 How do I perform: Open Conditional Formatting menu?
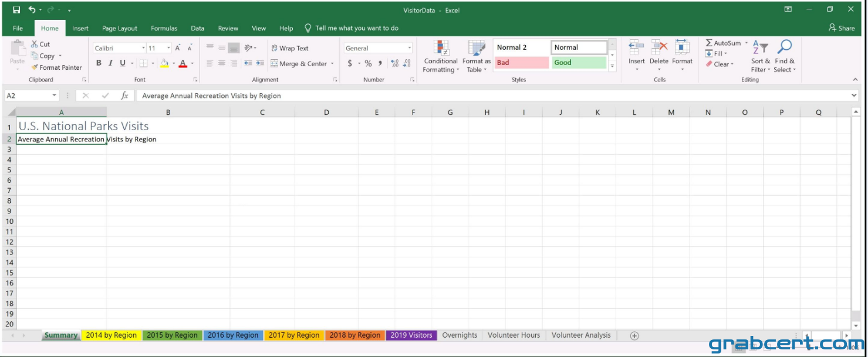(441, 57)
